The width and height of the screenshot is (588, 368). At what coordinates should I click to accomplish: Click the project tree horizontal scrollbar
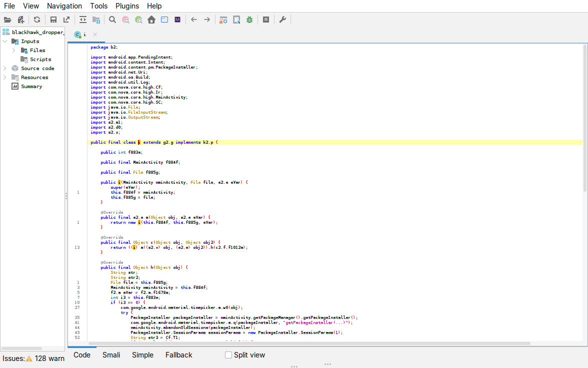[x=22, y=348]
